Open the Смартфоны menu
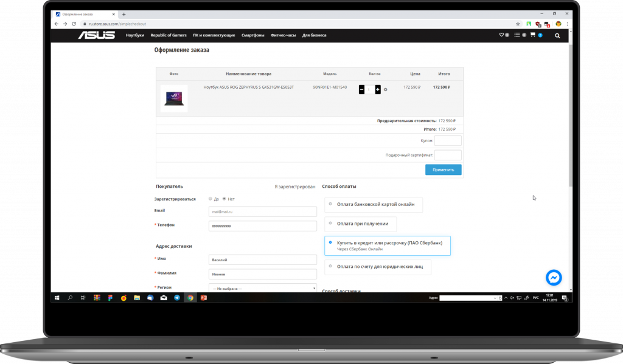 point(252,35)
